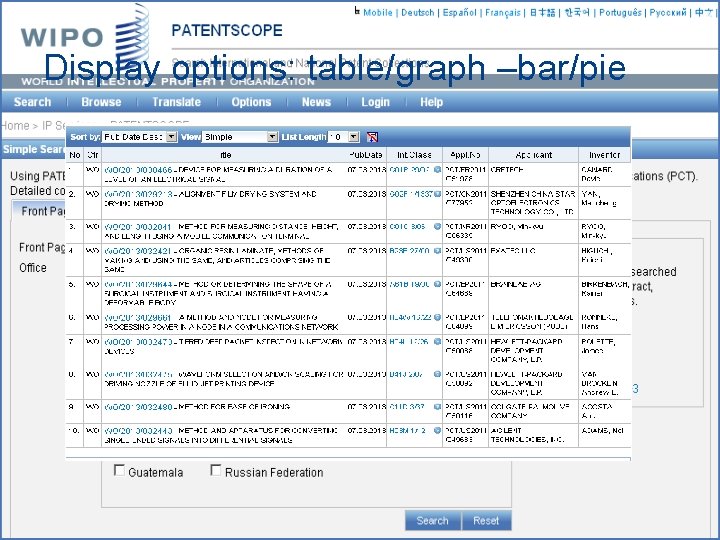
Task: Click the red filter icon beside List Length
Action: [x=372, y=137]
